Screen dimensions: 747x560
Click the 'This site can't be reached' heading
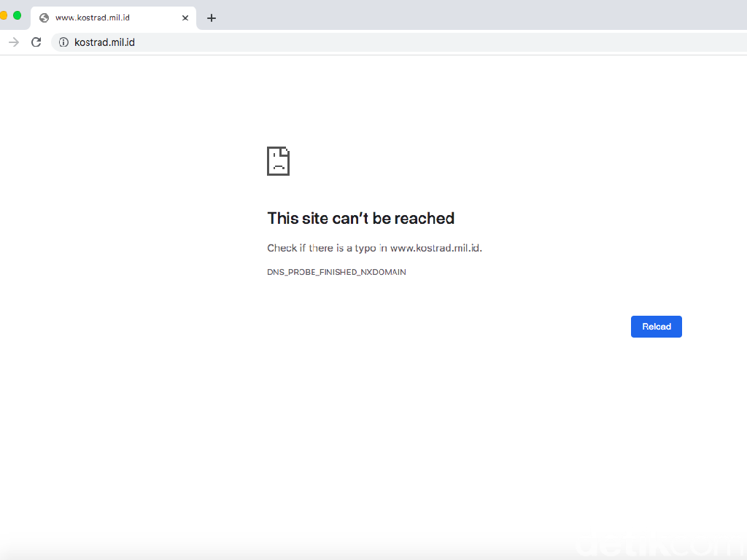[360, 218]
